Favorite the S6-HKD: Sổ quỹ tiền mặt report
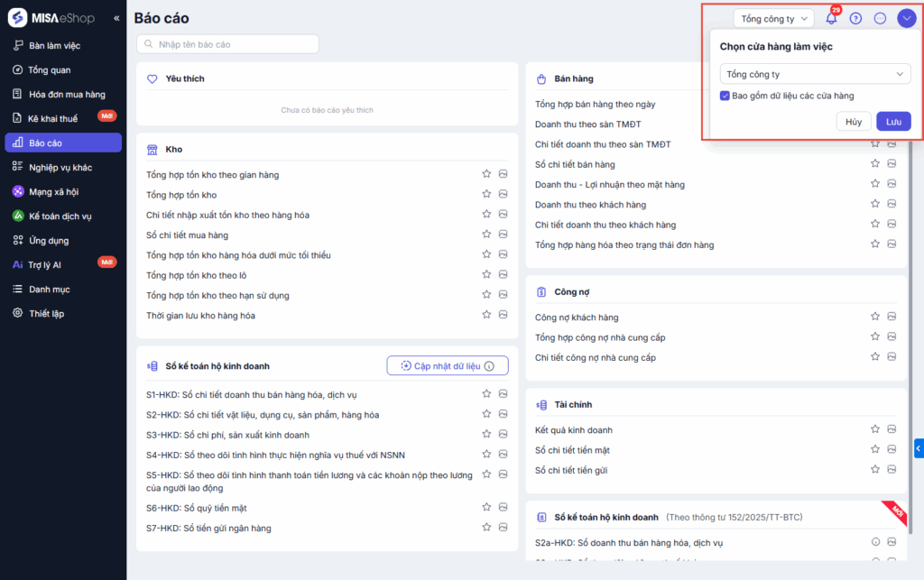Screen dimensions: 924x580 point(486,507)
